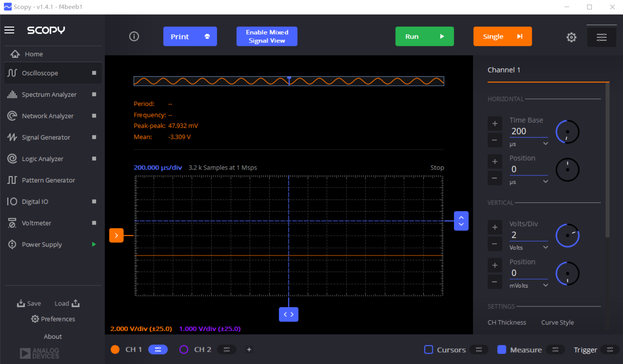
Task: Click the hamburger menu icon
Action: [x=9, y=30]
